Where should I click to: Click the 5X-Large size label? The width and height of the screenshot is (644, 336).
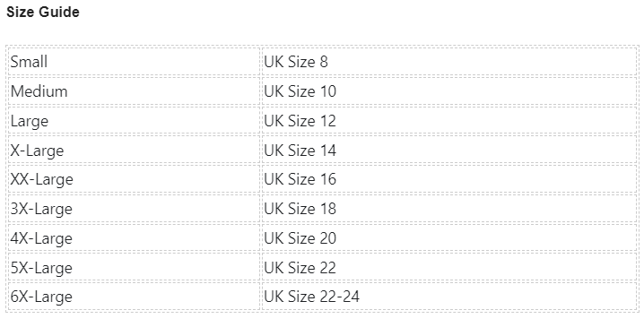41,268
